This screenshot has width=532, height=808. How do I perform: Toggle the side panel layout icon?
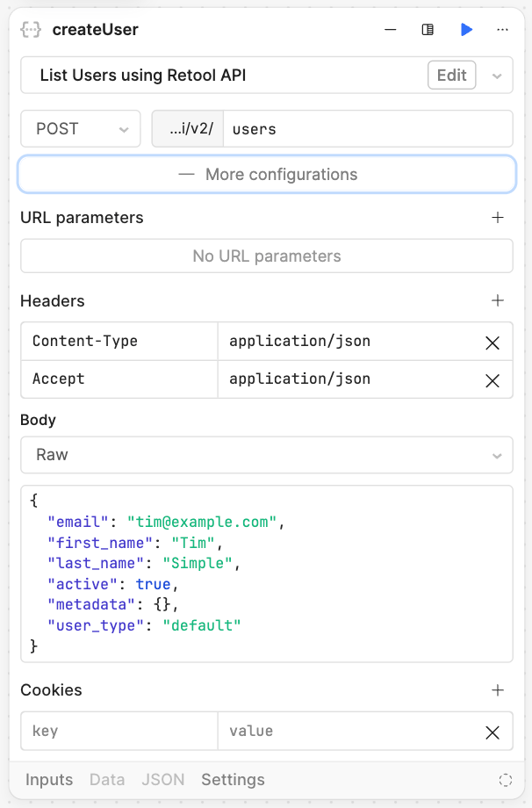(428, 30)
